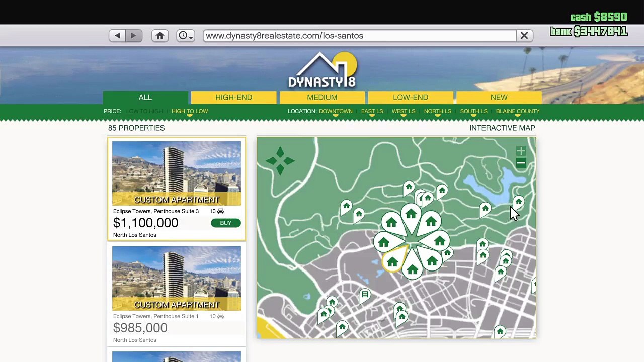
Task: Click Eclipse Towers, Penthouse Suite 1 title
Action: click(156, 316)
